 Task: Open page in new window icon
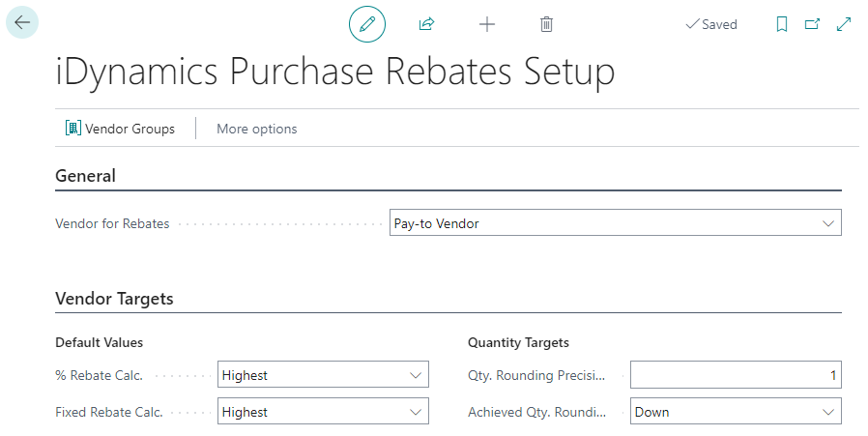(x=812, y=24)
